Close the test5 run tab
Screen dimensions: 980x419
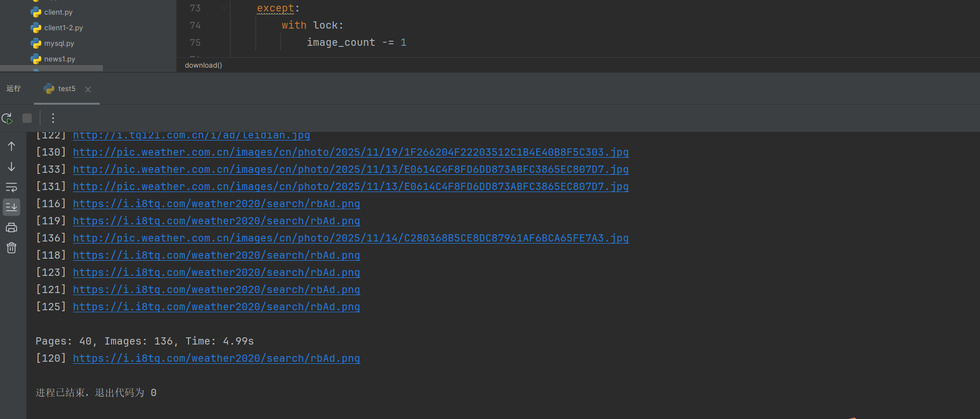pyautogui.click(x=88, y=90)
